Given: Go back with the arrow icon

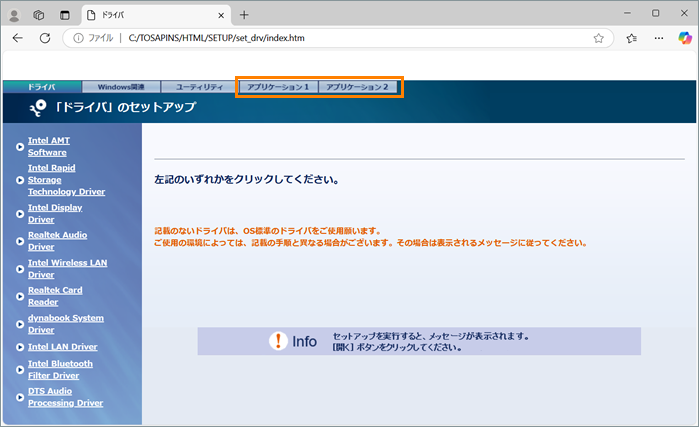Looking at the screenshot, I should tap(17, 38).
